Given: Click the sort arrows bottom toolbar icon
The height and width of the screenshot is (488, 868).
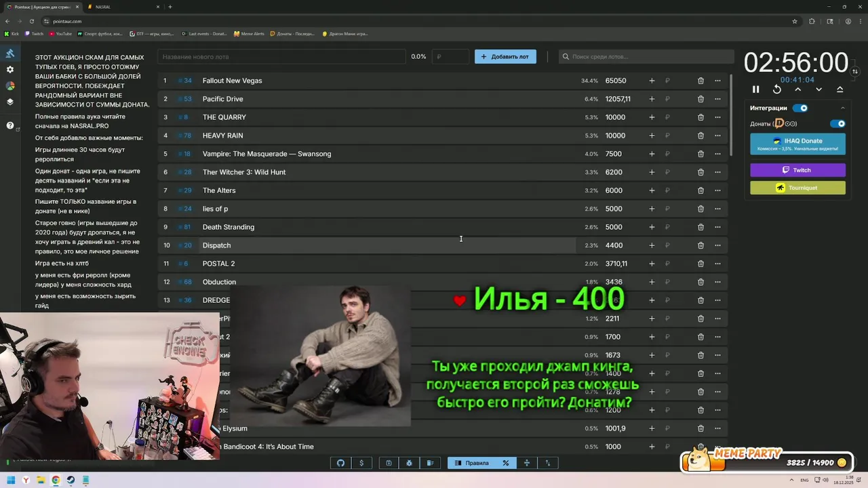Looking at the screenshot, I should (x=548, y=463).
